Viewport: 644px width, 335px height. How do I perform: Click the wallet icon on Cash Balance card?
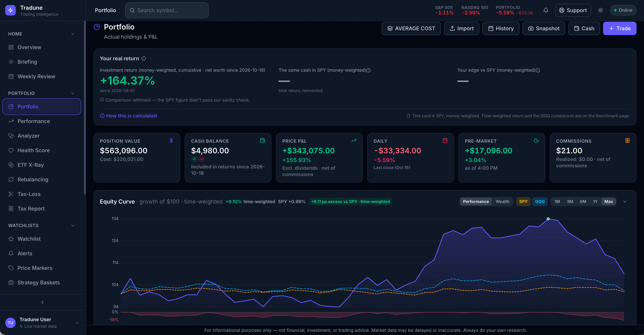263,141
